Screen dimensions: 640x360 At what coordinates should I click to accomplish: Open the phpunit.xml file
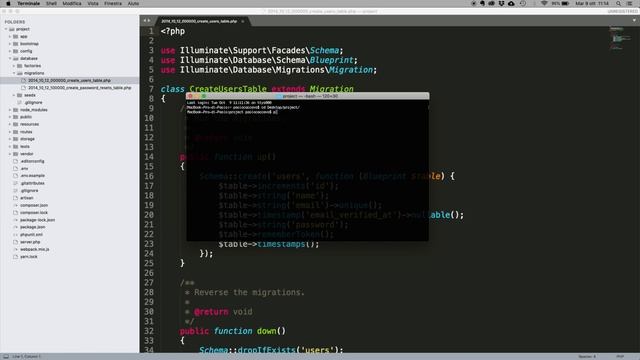pos(31,235)
